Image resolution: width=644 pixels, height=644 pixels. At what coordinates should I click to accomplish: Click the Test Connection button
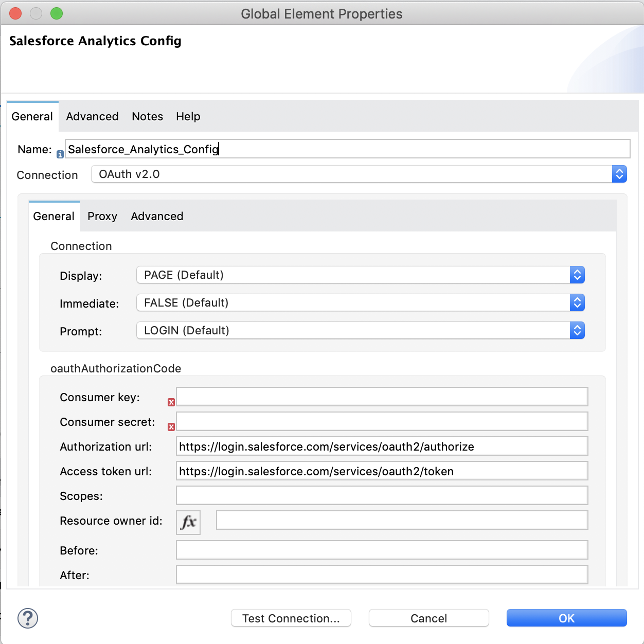(291, 618)
